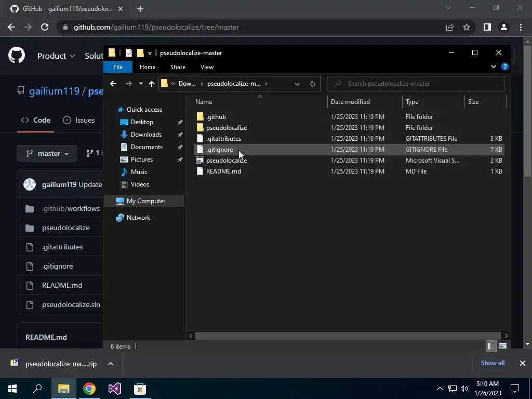Screen dimensions: 532x399
Task: Switch to the Issues tab on GitHub
Action: [79, 120]
